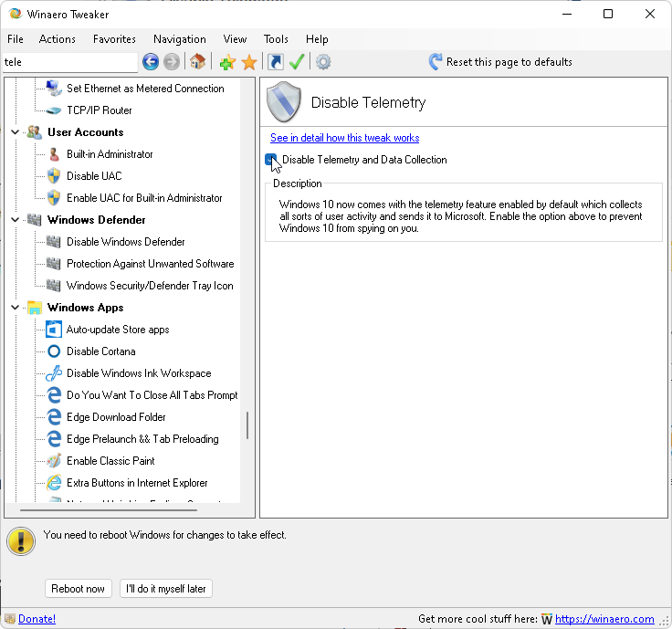
Task: Click the Enable Classic Paint palette icon
Action: click(x=54, y=461)
